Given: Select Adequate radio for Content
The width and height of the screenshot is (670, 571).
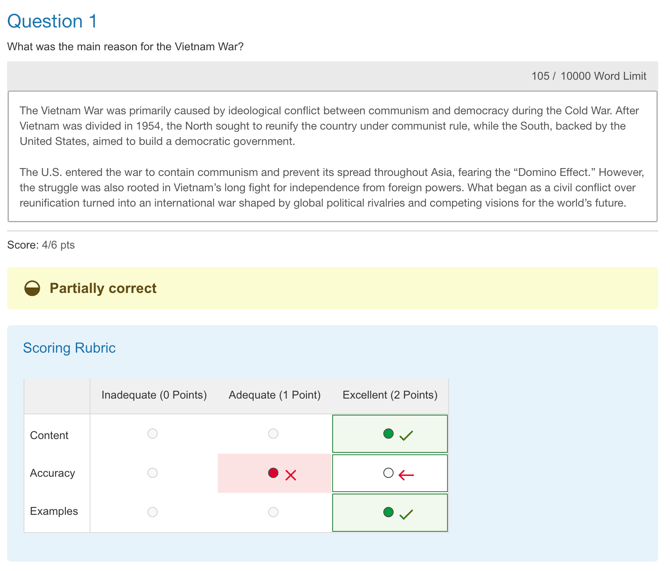Looking at the screenshot, I should (273, 434).
